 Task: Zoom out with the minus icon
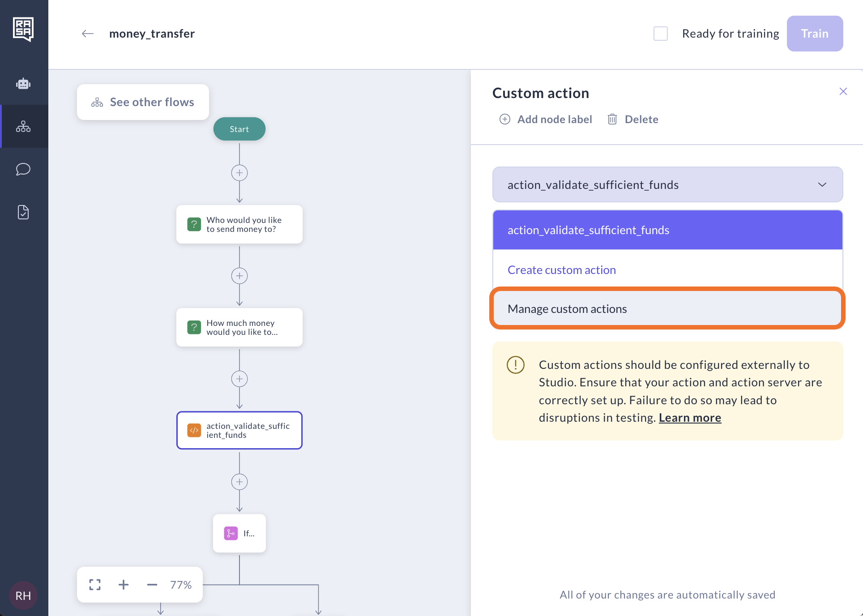(x=152, y=585)
